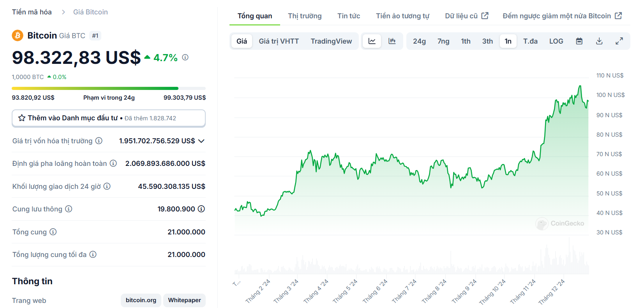Click info icon next to 19.800.900 value
The image size is (644, 308).
(201, 209)
